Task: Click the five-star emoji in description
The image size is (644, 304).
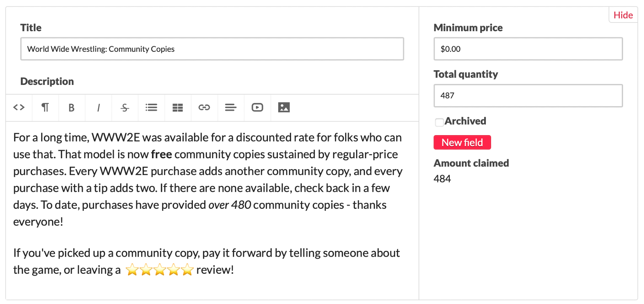Action: tap(160, 270)
